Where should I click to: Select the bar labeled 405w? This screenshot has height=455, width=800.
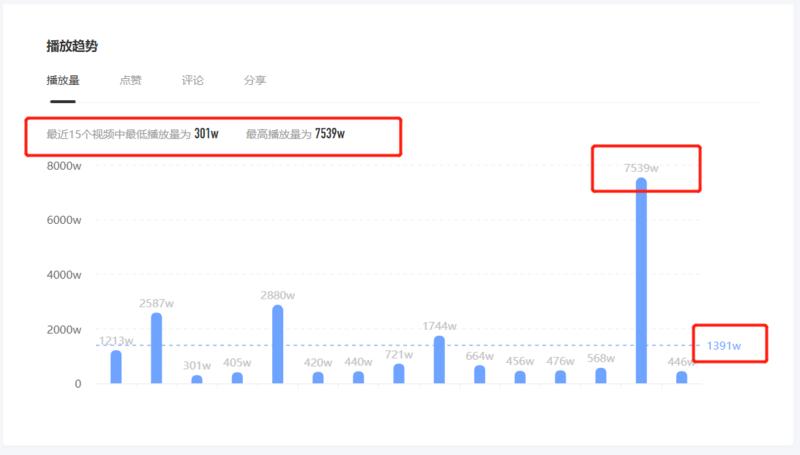(x=237, y=378)
